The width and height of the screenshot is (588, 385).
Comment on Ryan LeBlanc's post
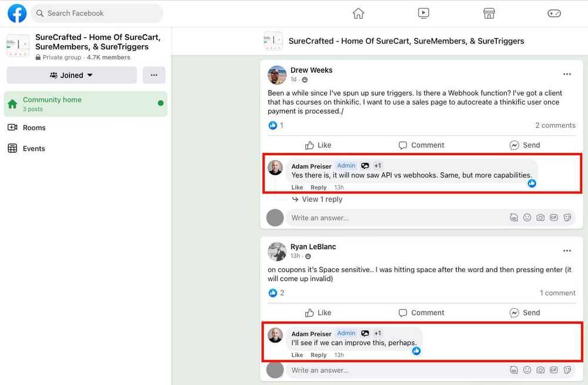pyautogui.click(x=421, y=313)
